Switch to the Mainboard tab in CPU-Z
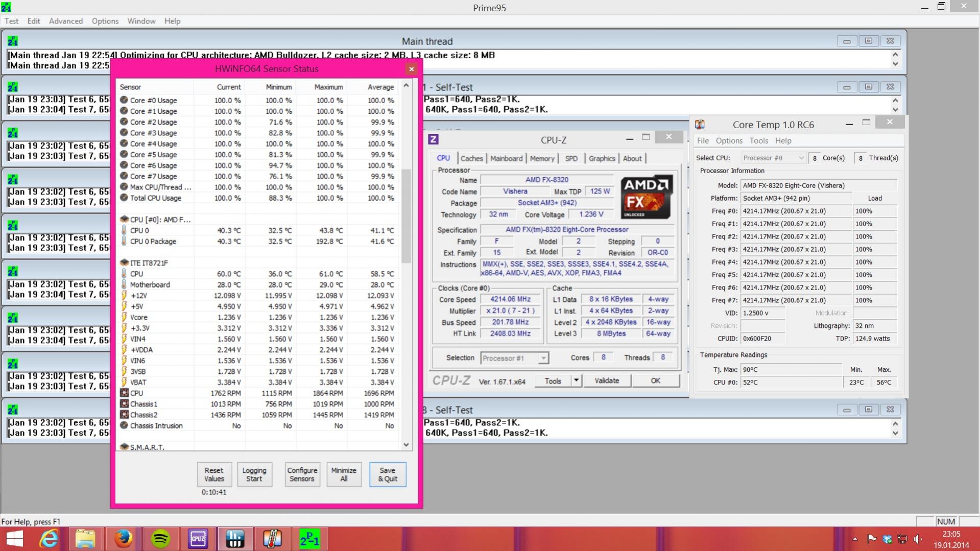This screenshot has height=551, width=980. [x=506, y=158]
